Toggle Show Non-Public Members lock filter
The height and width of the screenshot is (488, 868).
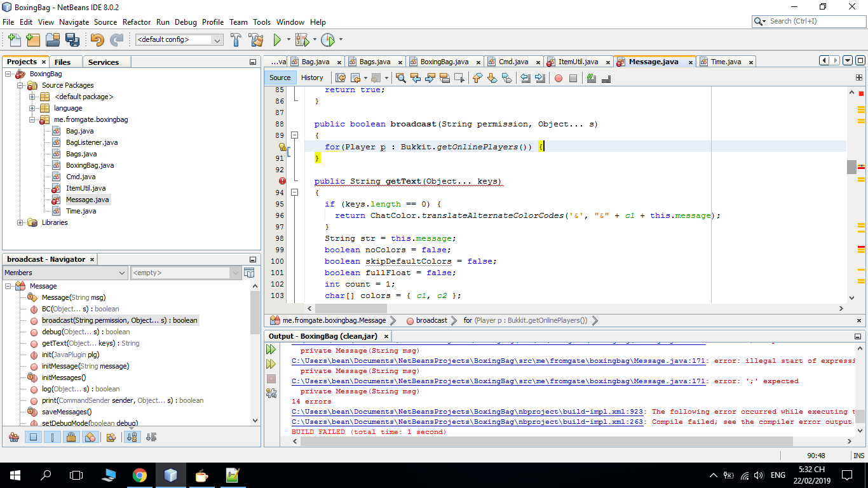pos(71,437)
